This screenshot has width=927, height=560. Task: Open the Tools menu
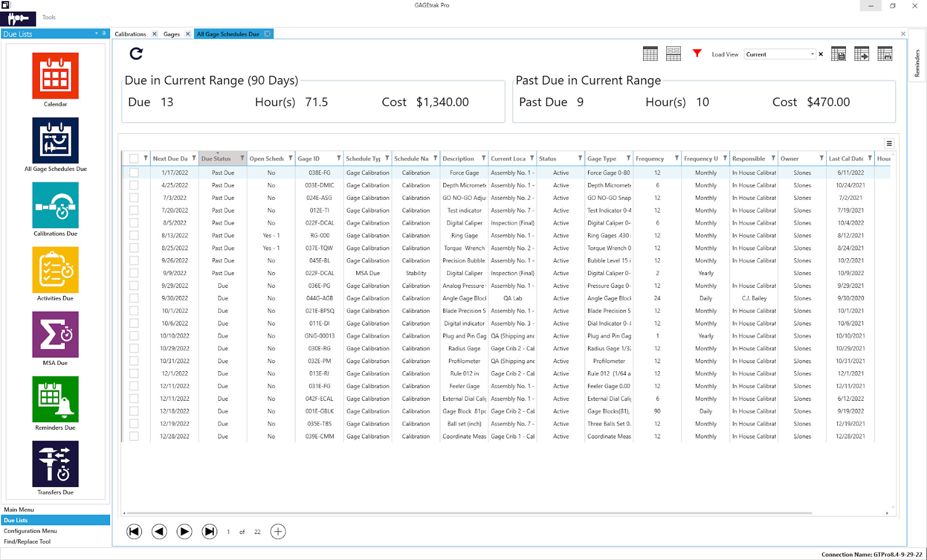[x=49, y=17]
